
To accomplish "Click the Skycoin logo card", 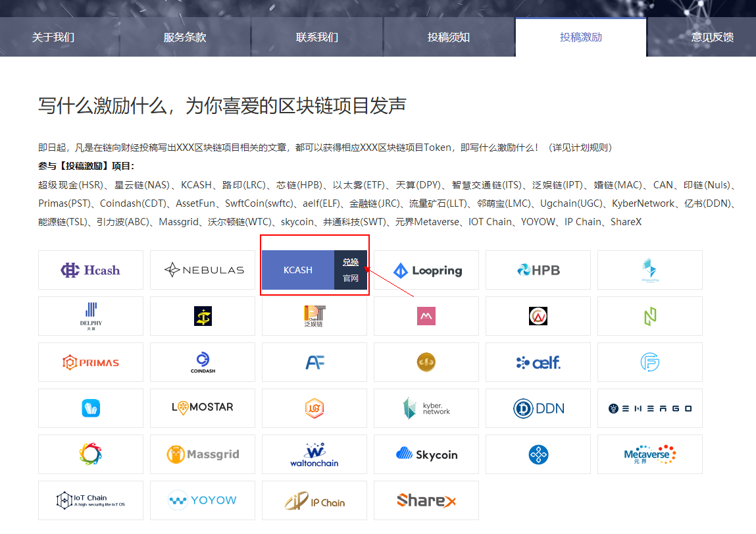I will (x=426, y=454).
